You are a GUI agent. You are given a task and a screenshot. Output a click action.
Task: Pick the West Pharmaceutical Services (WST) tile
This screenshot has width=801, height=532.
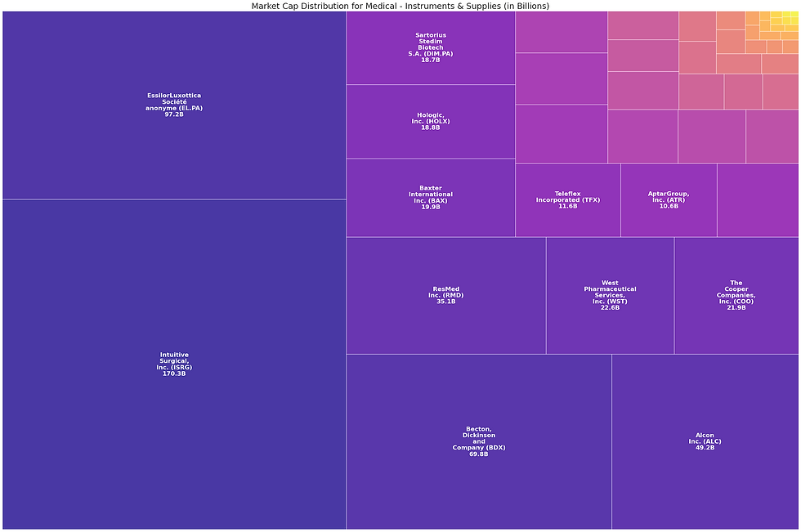(x=610, y=296)
